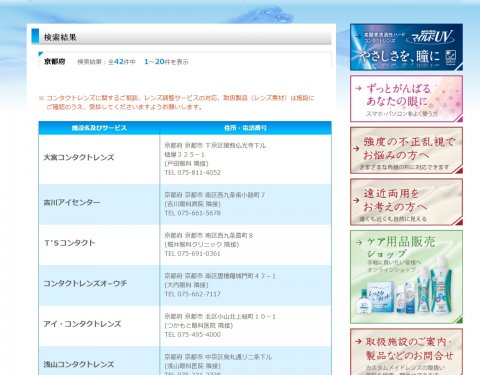Open the マイルドUV lens banner
Image resolution: width=480 pixels, height=375 pixels.
[x=406, y=47]
